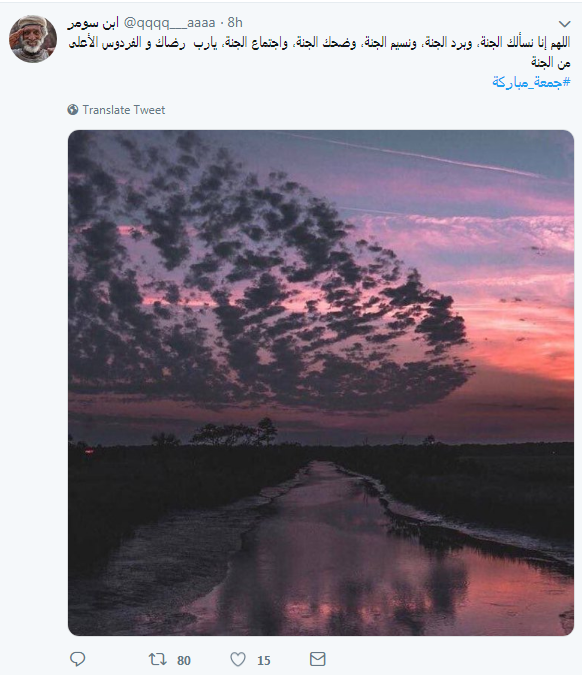Screen dimensions: 582x675
Task: Open the ابن سومر display name
Action: [93, 22]
